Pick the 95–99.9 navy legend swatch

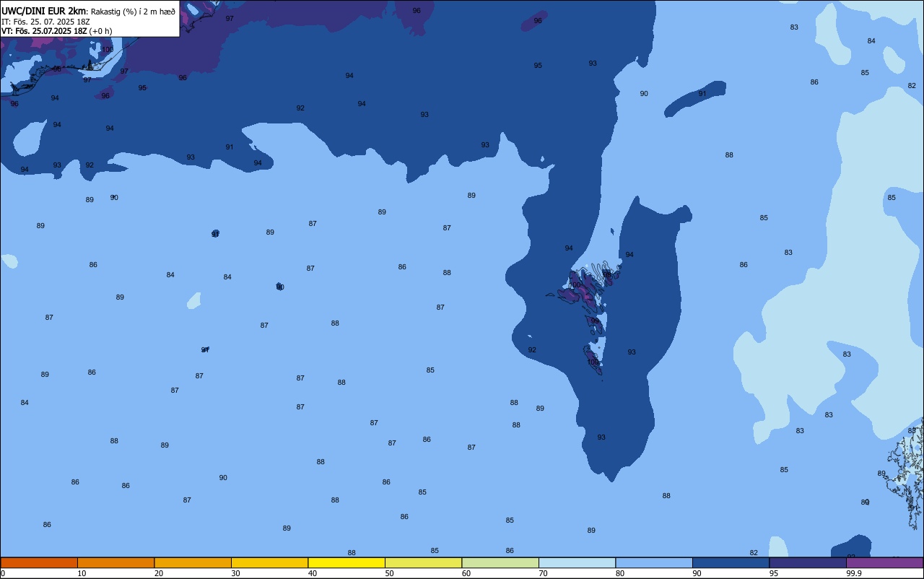808,562
